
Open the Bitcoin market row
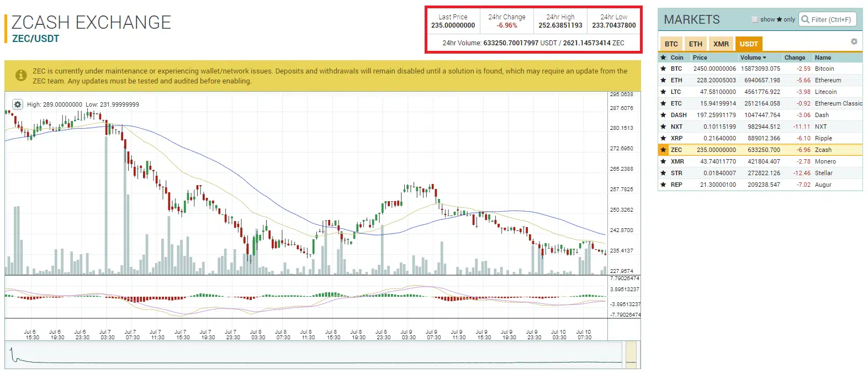click(760, 69)
